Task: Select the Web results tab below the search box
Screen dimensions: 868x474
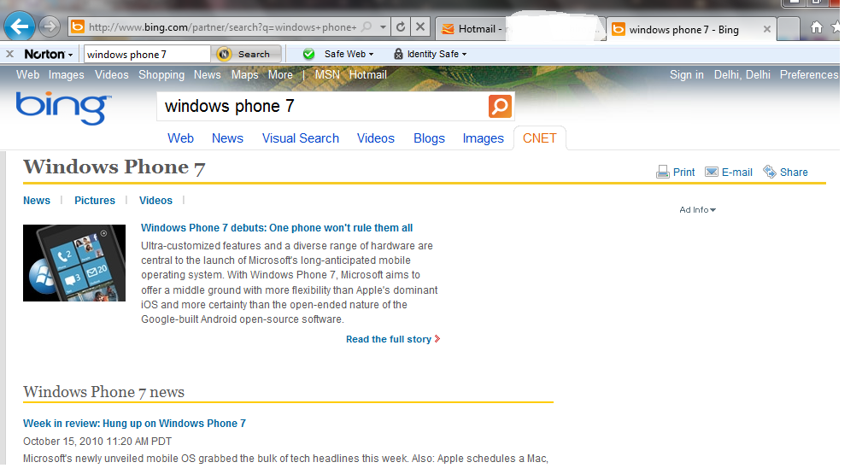Action: tap(180, 138)
